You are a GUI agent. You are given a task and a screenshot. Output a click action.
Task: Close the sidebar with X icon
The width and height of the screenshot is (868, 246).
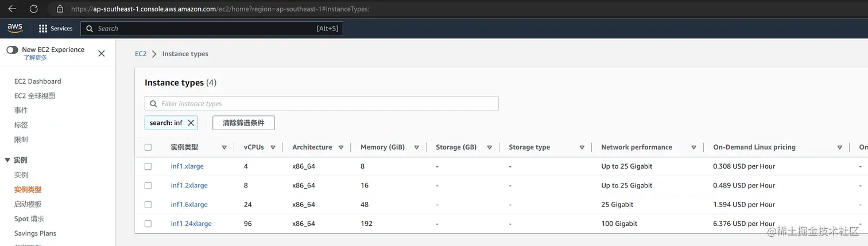point(102,53)
